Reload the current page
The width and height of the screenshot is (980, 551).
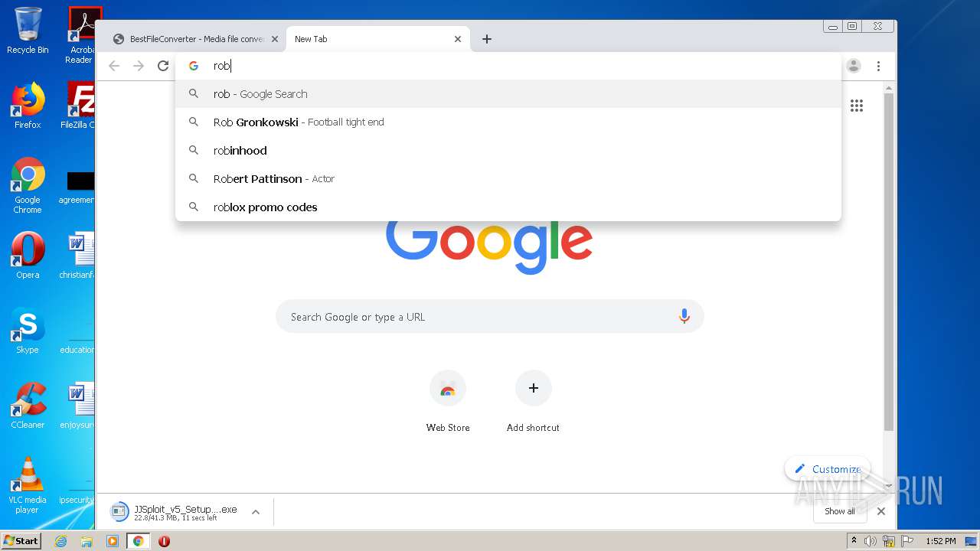(x=163, y=66)
